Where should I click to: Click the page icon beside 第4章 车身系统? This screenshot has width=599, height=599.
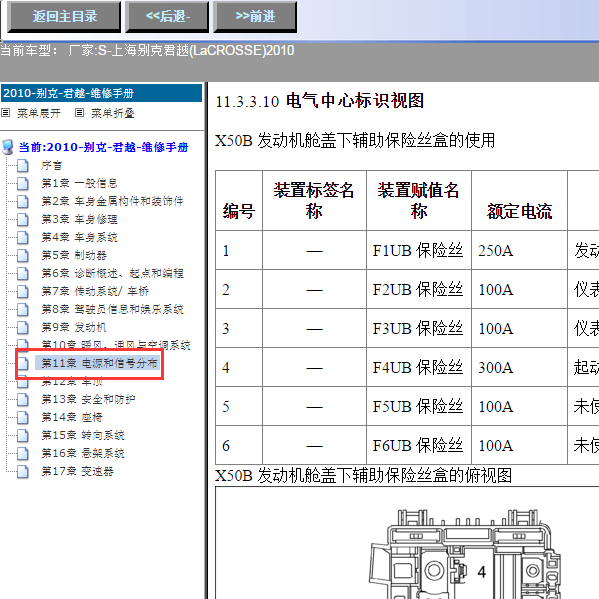[23, 237]
